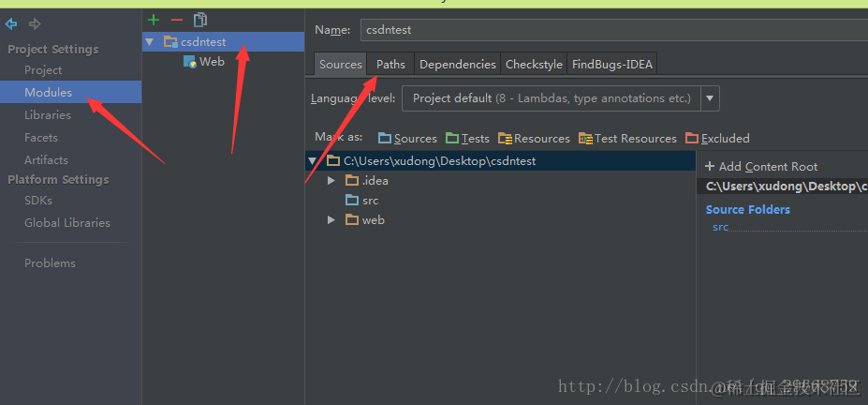Select Project in Project Settings

coord(43,70)
